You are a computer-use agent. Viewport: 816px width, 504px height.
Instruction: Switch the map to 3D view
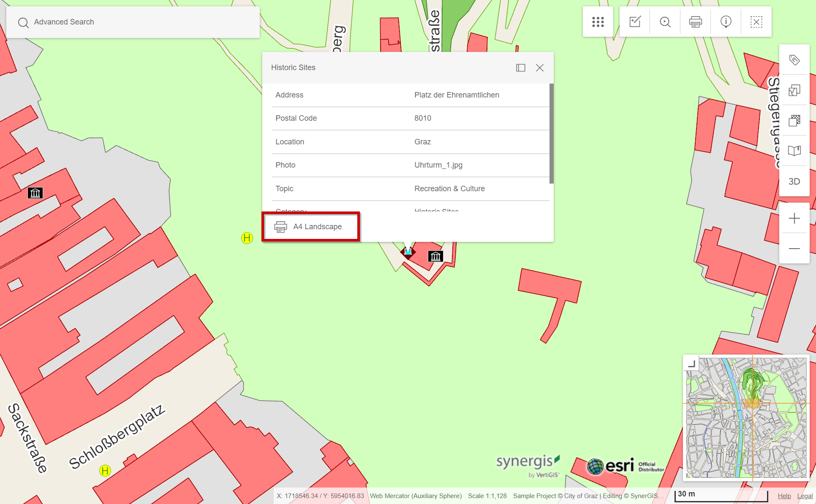[794, 181]
